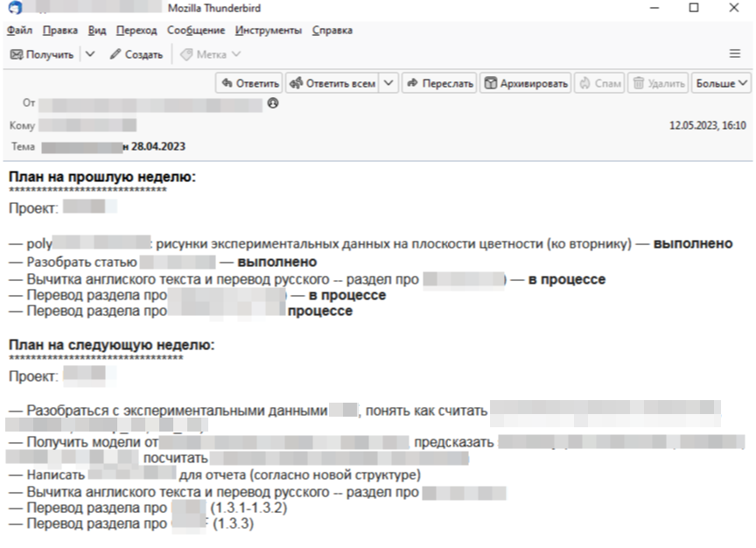This screenshot has height=548, width=756.
Task: Open the Файл menu
Action: (19, 31)
